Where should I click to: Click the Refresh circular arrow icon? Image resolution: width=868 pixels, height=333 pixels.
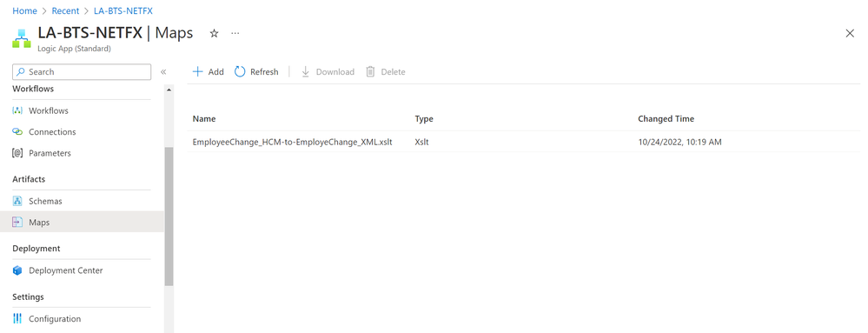coord(240,71)
